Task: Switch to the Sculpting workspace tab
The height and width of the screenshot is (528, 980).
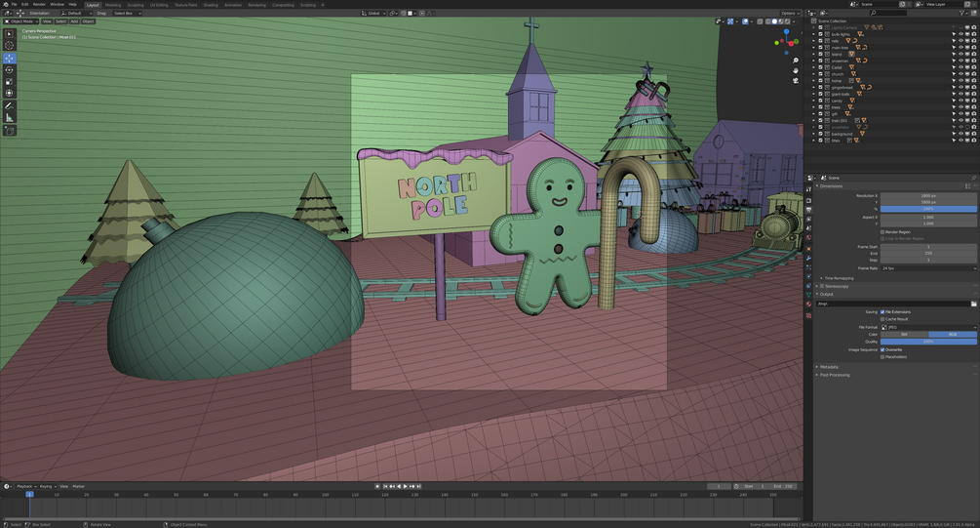Action: (x=135, y=4)
